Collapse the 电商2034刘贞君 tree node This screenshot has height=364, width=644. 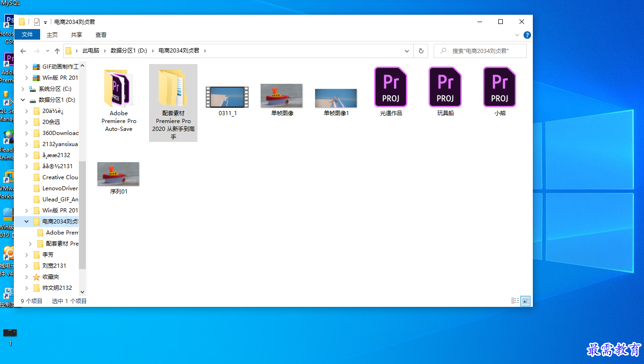click(x=27, y=222)
